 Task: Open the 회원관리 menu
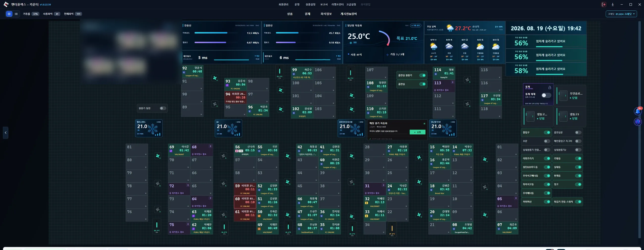click(x=284, y=4)
